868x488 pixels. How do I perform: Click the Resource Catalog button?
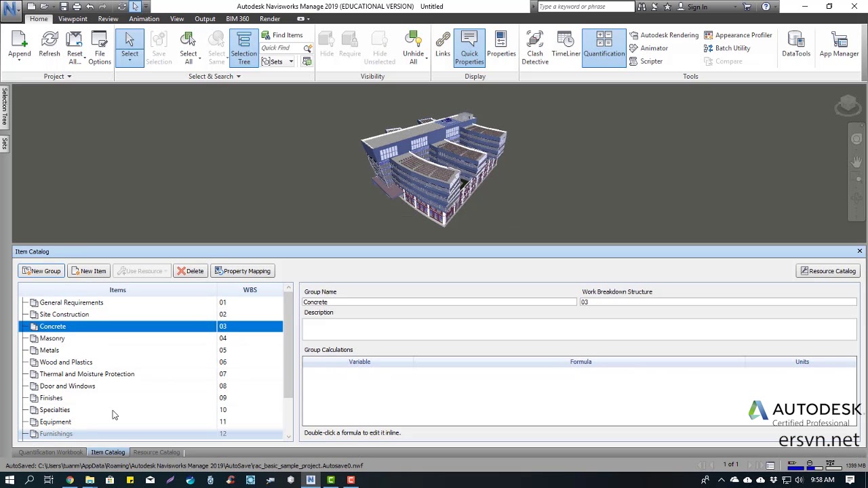pyautogui.click(x=828, y=271)
